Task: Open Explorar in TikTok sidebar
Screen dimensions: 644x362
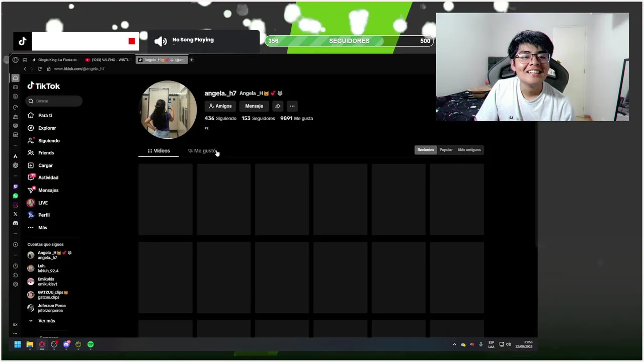Action: tap(42, 128)
